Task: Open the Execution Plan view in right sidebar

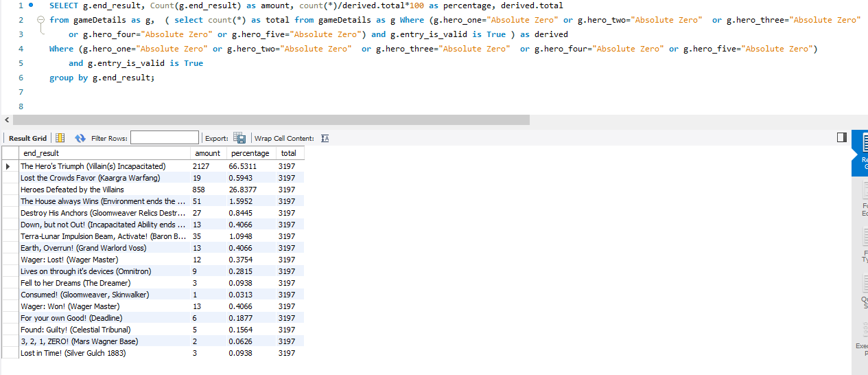Action: pos(863,337)
